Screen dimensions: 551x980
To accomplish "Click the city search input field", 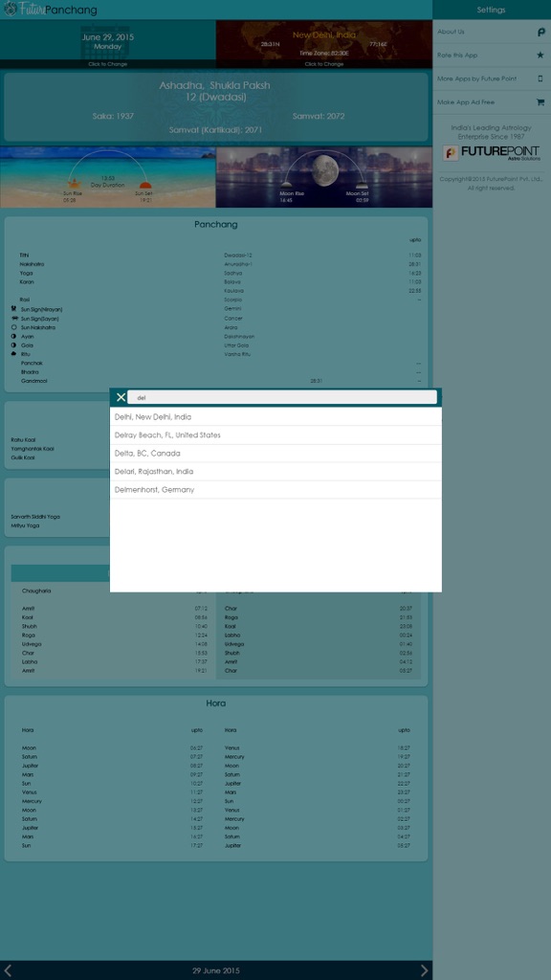I will click(282, 397).
